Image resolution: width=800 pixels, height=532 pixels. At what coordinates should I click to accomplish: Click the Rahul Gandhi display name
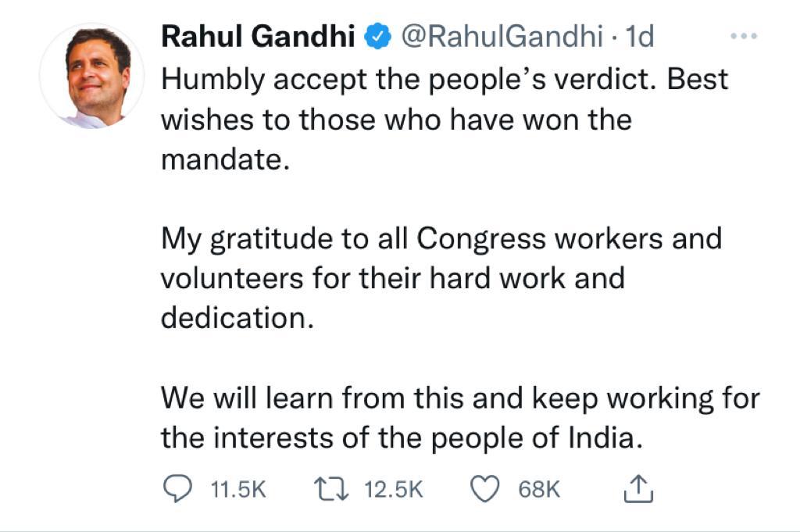click(x=259, y=36)
